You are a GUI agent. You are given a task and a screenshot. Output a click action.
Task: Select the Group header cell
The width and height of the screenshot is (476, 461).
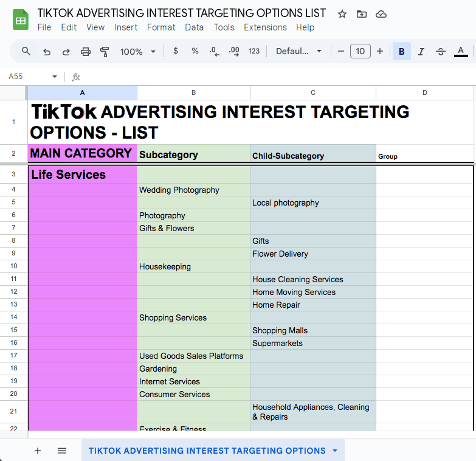pyautogui.click(x=425, y=153)
